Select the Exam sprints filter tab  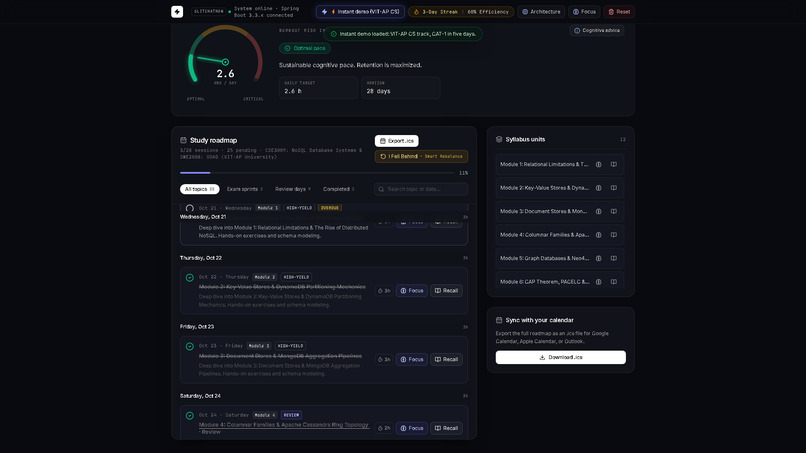tap(245, 189)
